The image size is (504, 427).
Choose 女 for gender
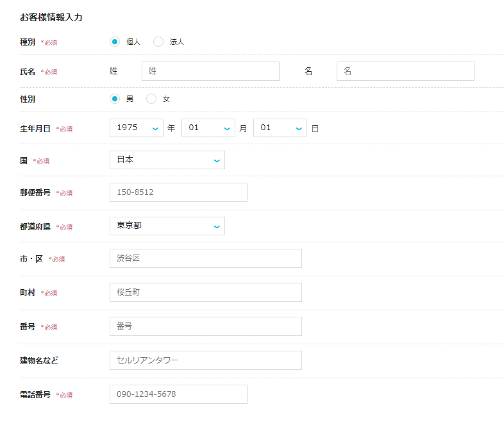(x=151, y=99)
